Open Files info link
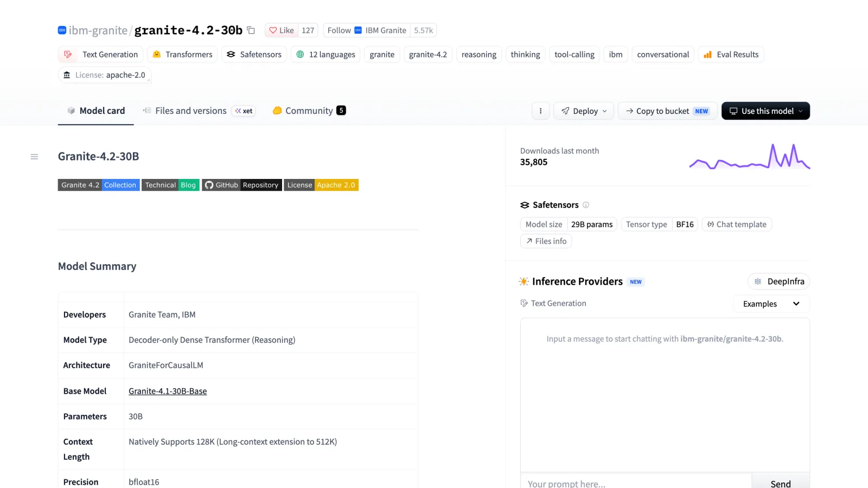This screenshot has width=868, height=488. pyautogui.click(x=546, y=241)
